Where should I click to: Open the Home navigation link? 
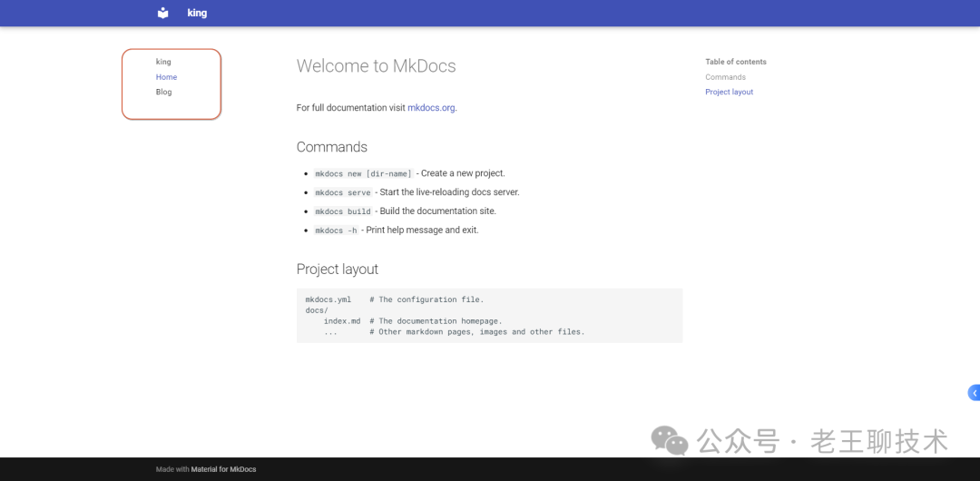166,77
